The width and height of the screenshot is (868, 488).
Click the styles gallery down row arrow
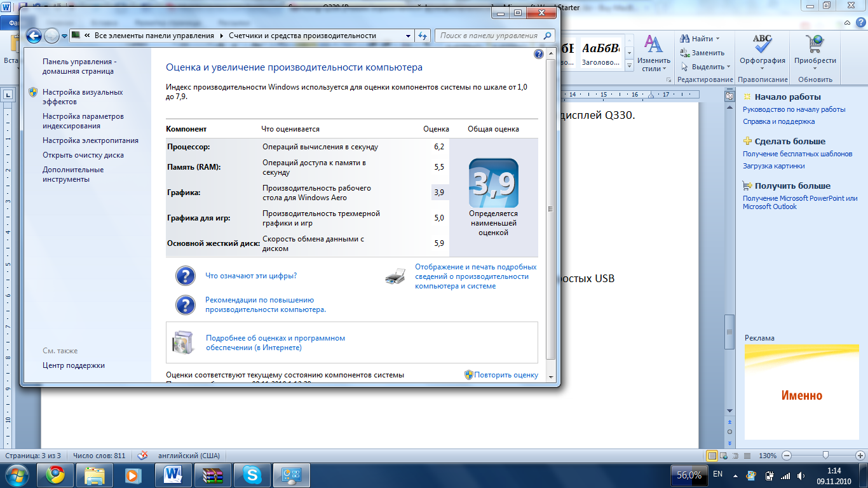pos(629,54)
